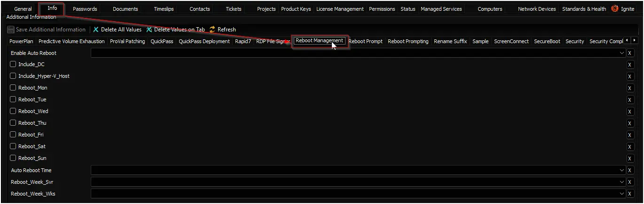Select the Rapid7 sub-tab
Screen dimensions: 644x204
click(243, 41)
